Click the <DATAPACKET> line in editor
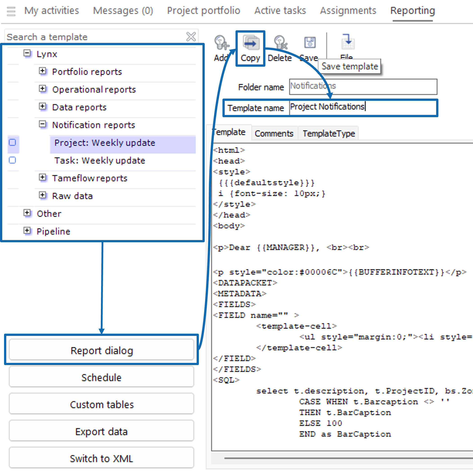473x476 pixels. pos(245,283)
